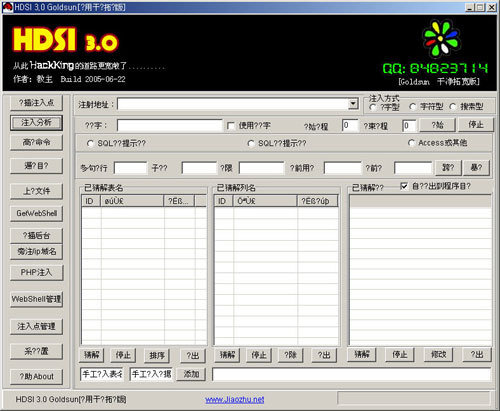Select the 字符型 injection radio button
Screen dimensions: 500x411
pyautogui.click(x=413, y=107)
